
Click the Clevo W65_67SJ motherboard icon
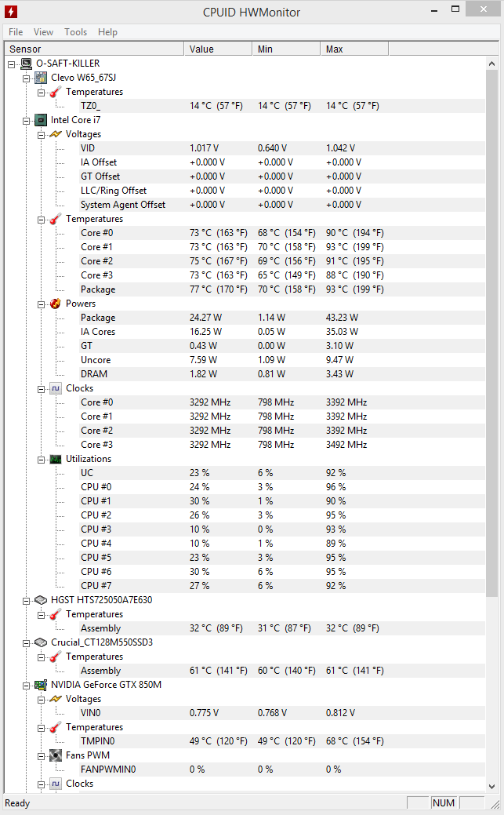(x=41, y=78)
